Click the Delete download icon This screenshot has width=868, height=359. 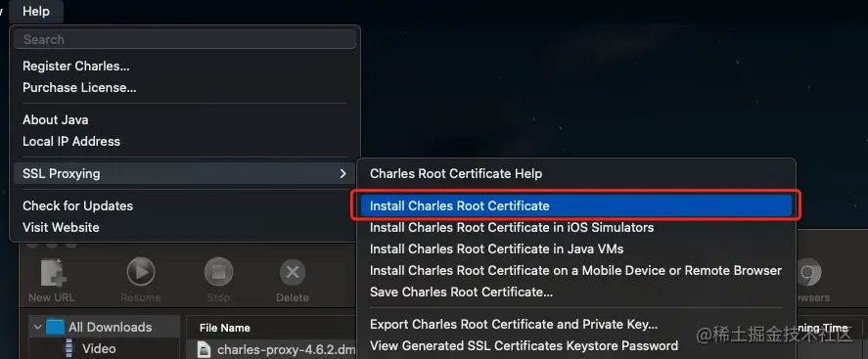(x=293, y=273)
